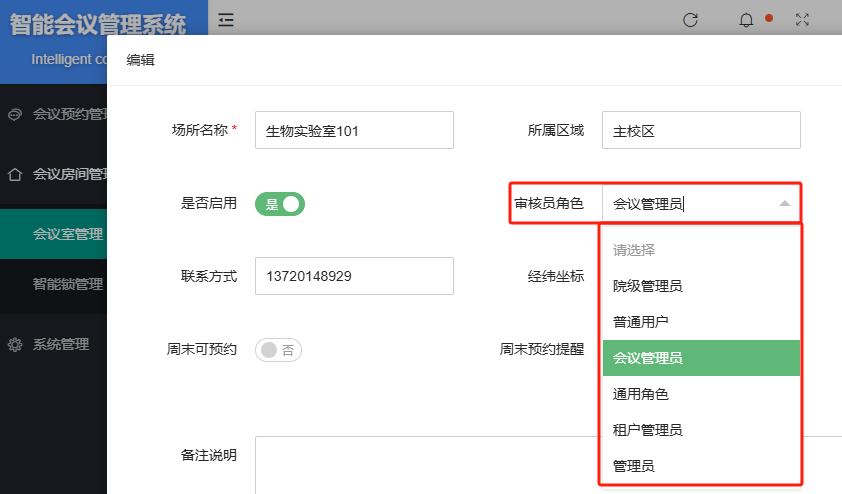
Task: Open 会议室管理 in the sidebar
Action: click(x=67, y=234)
